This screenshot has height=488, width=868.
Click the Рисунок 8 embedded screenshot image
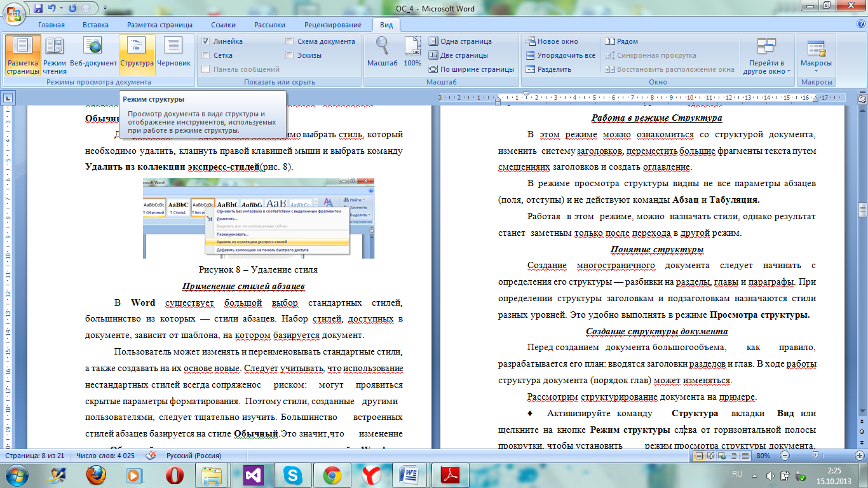tap(259, 218)
